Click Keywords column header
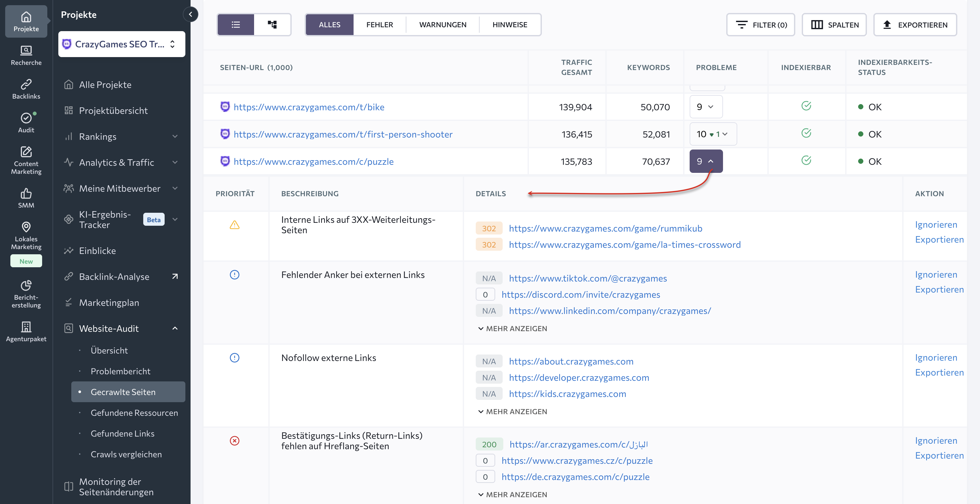 (648, 67)
